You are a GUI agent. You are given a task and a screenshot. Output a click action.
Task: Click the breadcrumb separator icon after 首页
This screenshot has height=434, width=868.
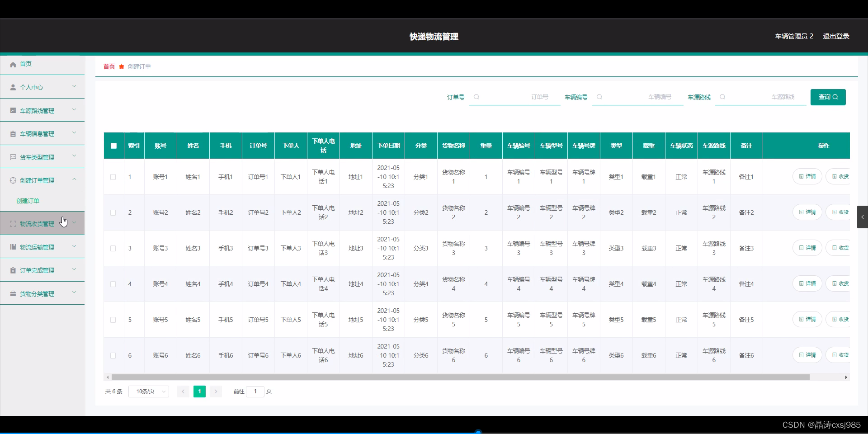[x=121, y=66]
